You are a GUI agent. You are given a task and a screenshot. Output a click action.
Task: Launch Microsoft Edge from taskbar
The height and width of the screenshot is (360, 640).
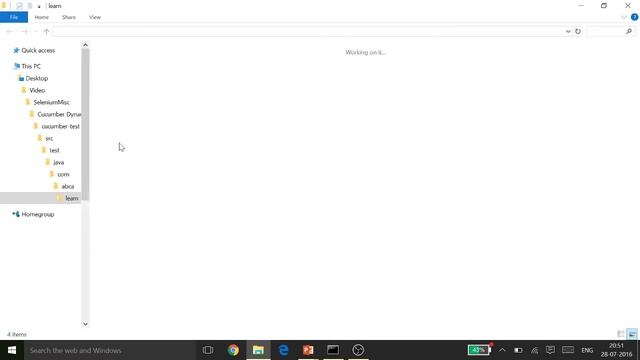283,350
